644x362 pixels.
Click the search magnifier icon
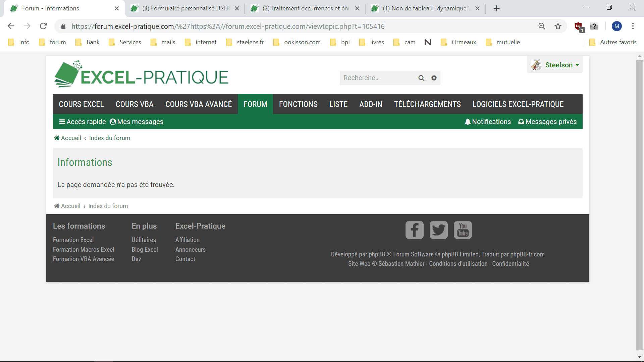point(421,78)
